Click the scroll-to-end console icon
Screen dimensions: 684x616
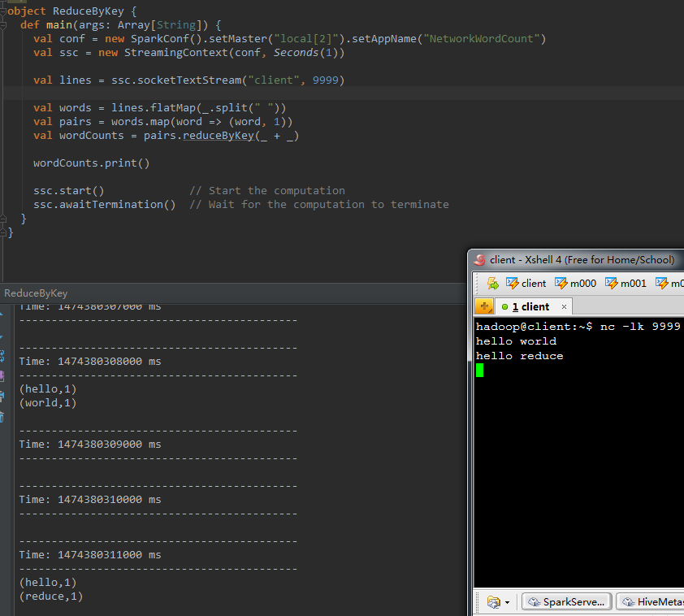[2, 376]
